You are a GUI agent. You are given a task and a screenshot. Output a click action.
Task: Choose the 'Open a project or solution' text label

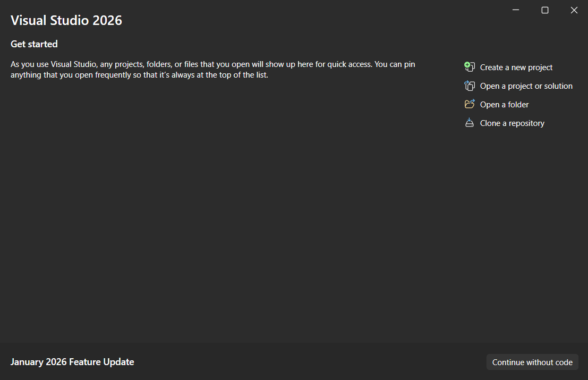(526, 86)
